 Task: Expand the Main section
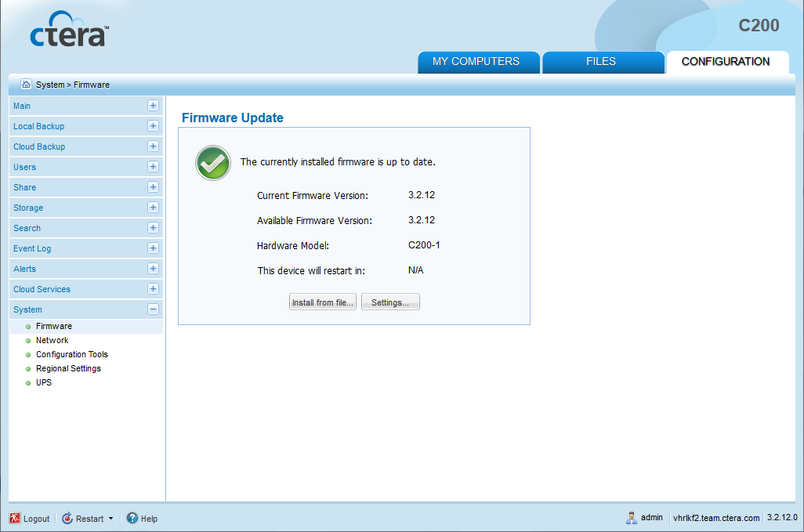pos(153,106)
